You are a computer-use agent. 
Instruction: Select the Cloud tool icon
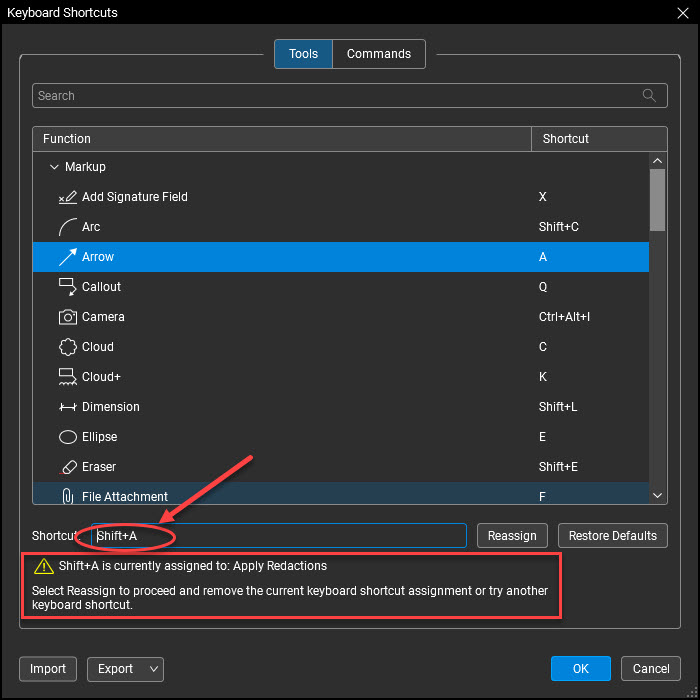68,347
